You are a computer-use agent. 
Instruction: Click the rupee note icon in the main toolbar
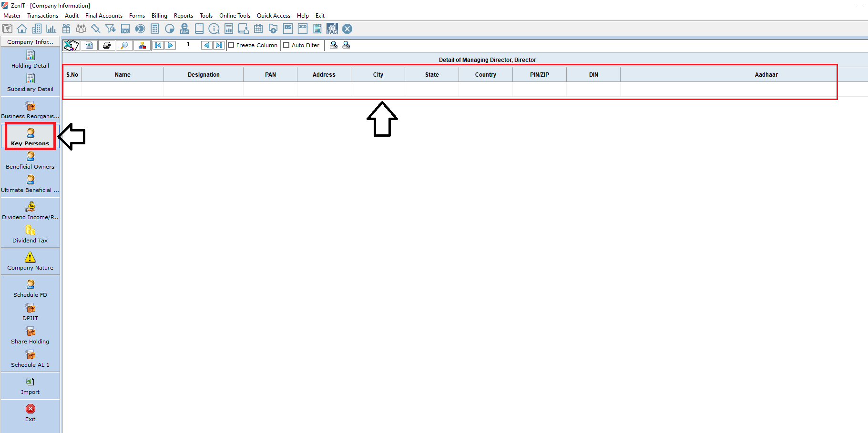click(7, 29)
